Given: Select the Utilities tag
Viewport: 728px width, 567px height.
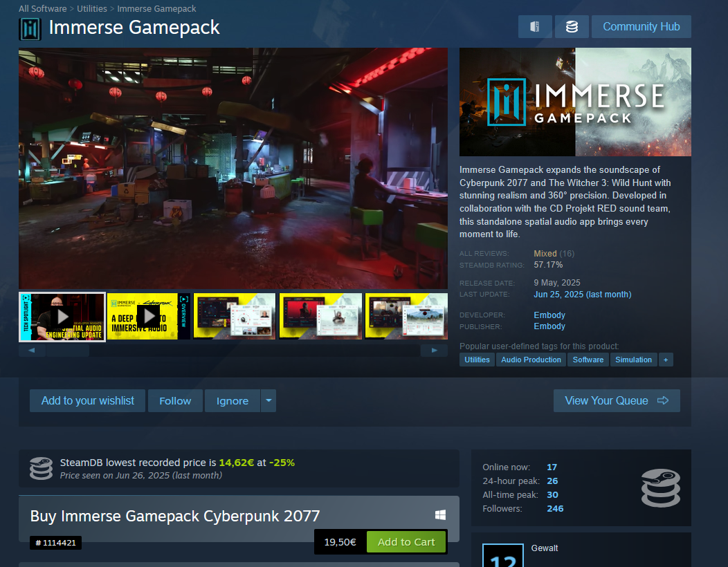Looking at the screenshot, I should pyautogui.click(x=477, y=360).
